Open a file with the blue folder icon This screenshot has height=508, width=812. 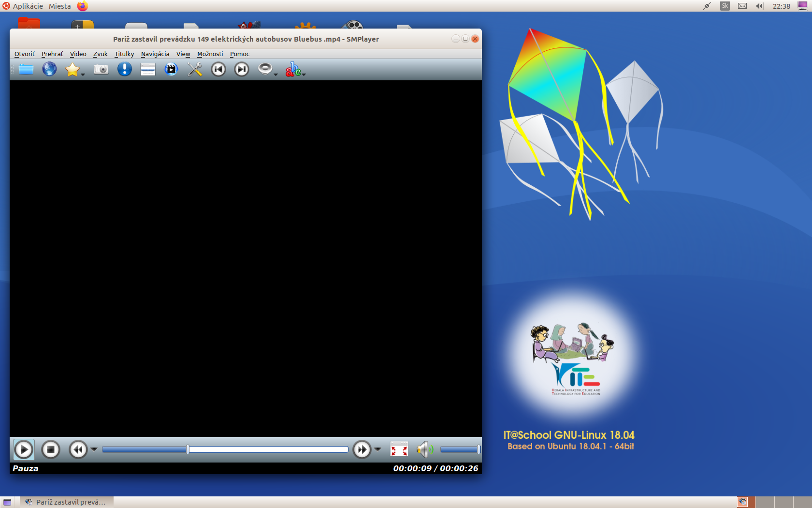click(x=26, y=69)
